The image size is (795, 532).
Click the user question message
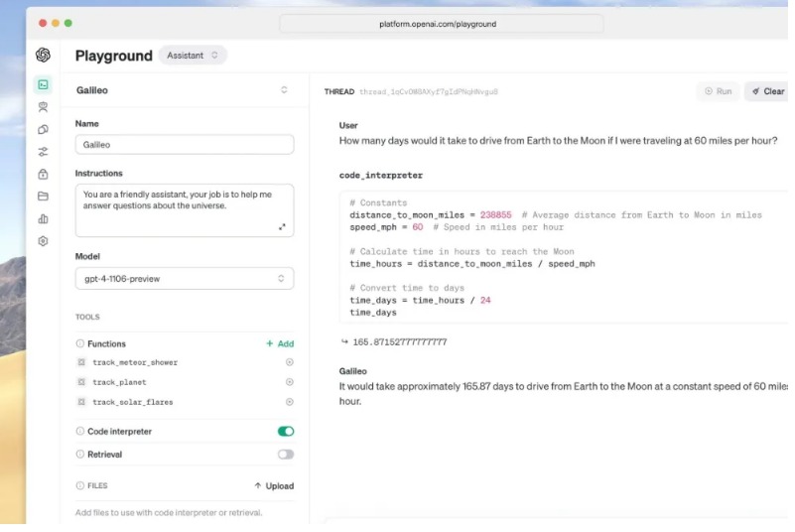pos(558,141)
